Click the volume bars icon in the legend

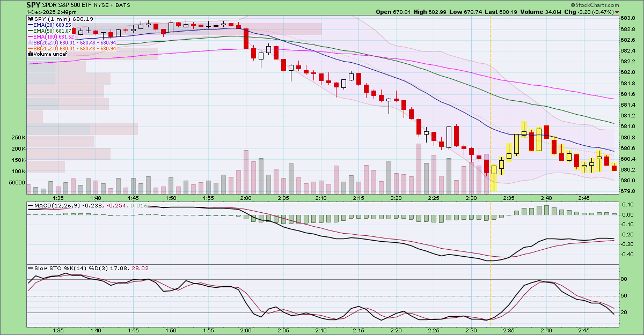(x=30, y=54)
